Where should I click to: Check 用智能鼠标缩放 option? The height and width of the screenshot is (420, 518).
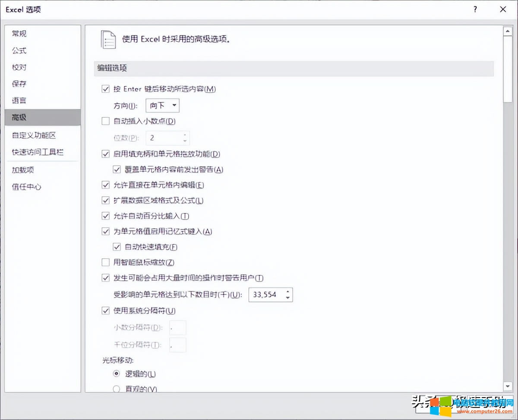(105, 262)
